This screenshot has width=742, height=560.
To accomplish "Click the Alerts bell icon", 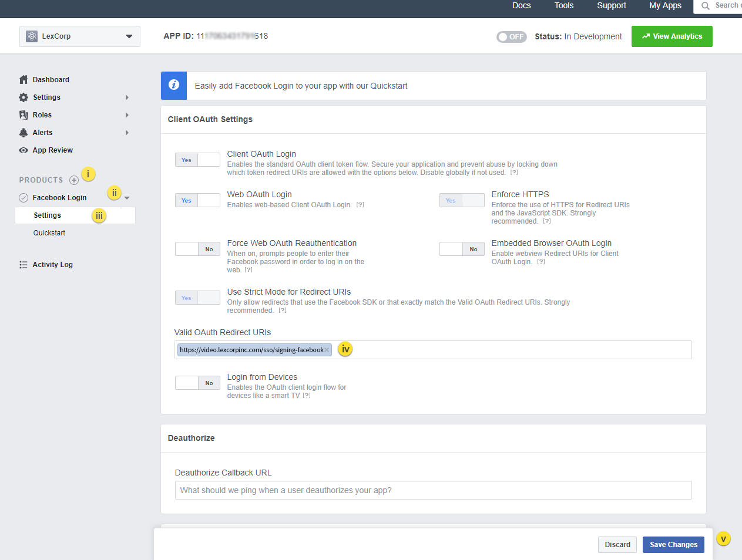I will [x=23, y=133].
